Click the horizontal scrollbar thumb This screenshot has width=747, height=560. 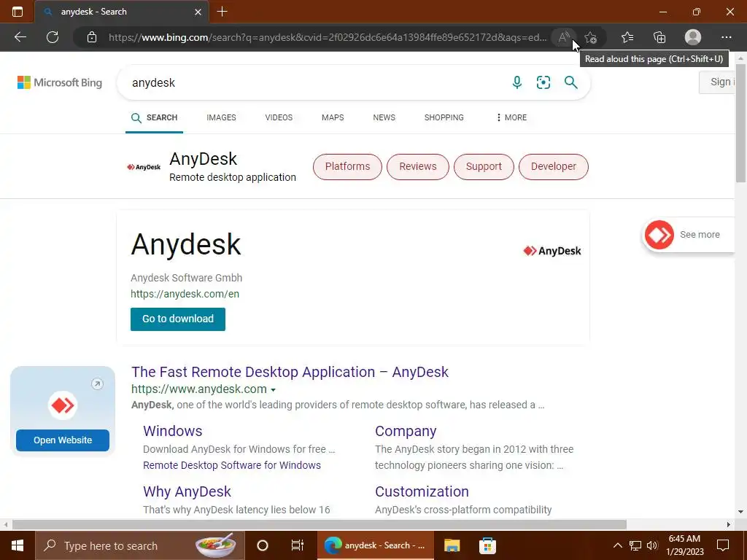tap(320, 524)
